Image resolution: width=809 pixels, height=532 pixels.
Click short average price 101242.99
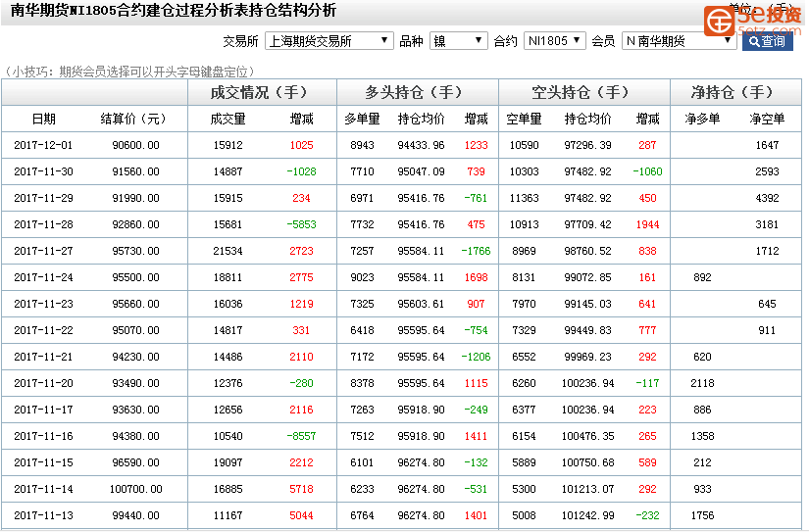tap(587, 515)
